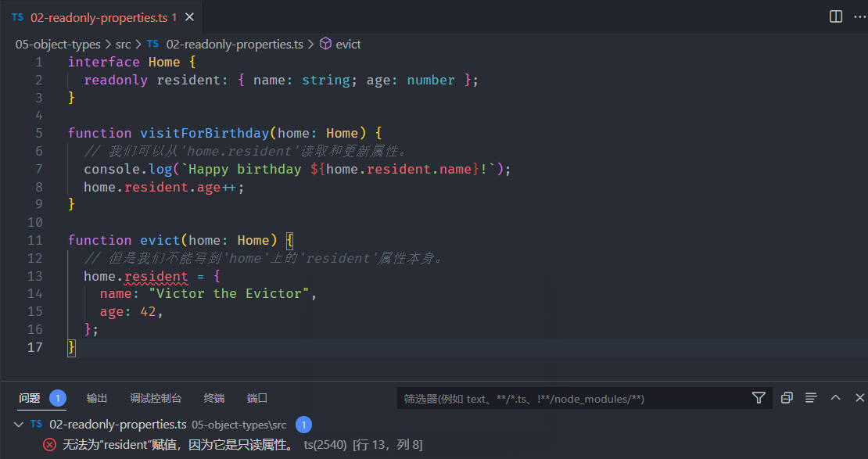Screen dimensions: 868x459
Task: Click the red error icon in problems list
Action: pyautogui.click(x=50, y=445)
